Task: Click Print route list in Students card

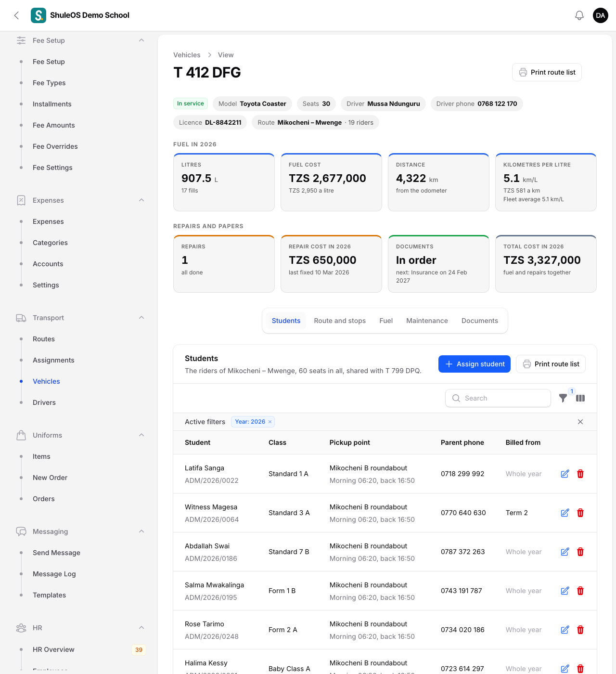Action: tap(551, 364)
